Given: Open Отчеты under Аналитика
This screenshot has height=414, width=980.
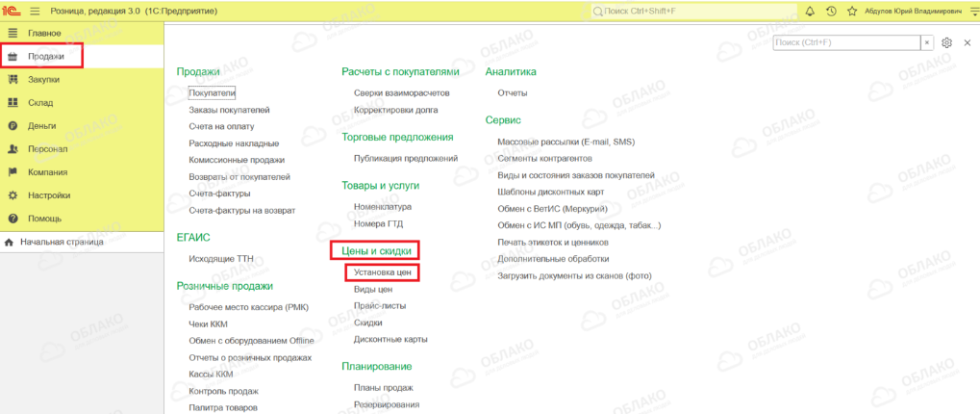Looking at the screenshot, I should (x=513, y=93).
